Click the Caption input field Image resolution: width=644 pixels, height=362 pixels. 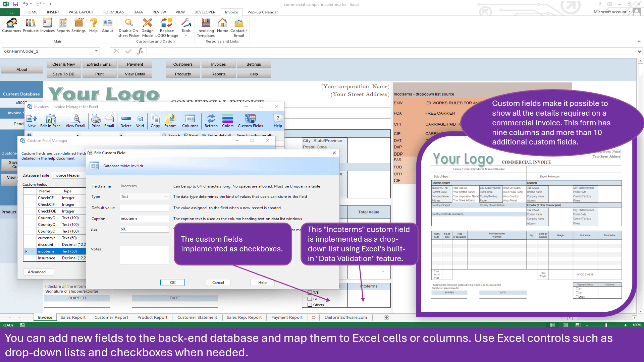144,219
